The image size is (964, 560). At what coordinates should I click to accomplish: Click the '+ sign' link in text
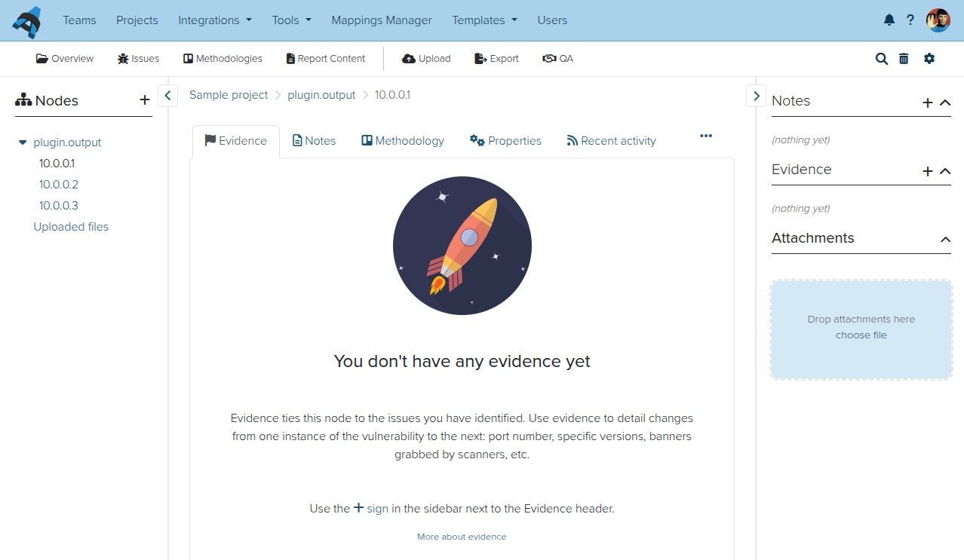click(x=371, y=508)
